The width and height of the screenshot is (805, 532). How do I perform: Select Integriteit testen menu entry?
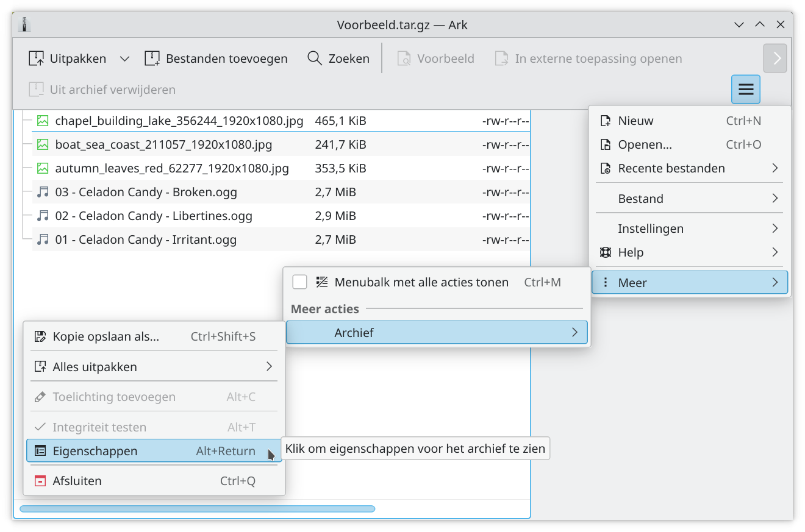(x=154, y=427)
